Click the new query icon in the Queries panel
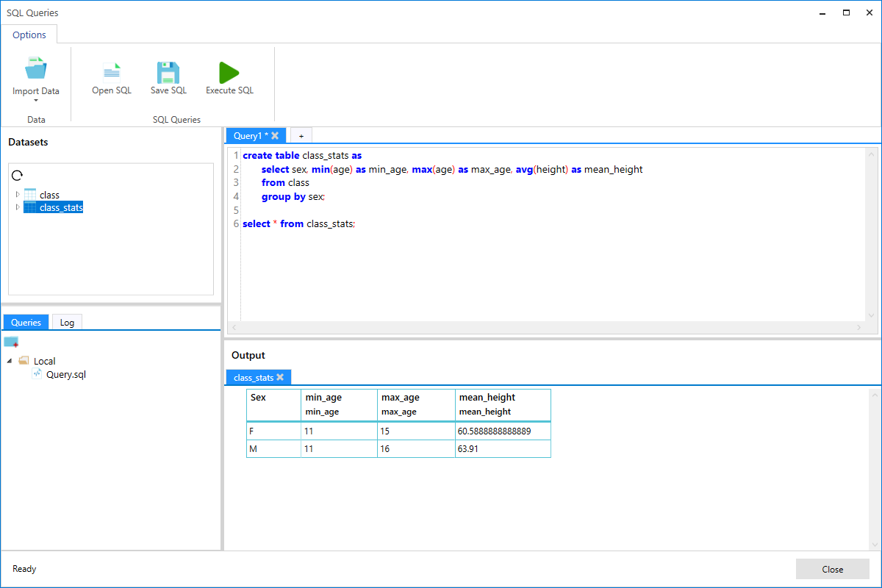Viewport: 882px width, 588px height. click(11, 343)
